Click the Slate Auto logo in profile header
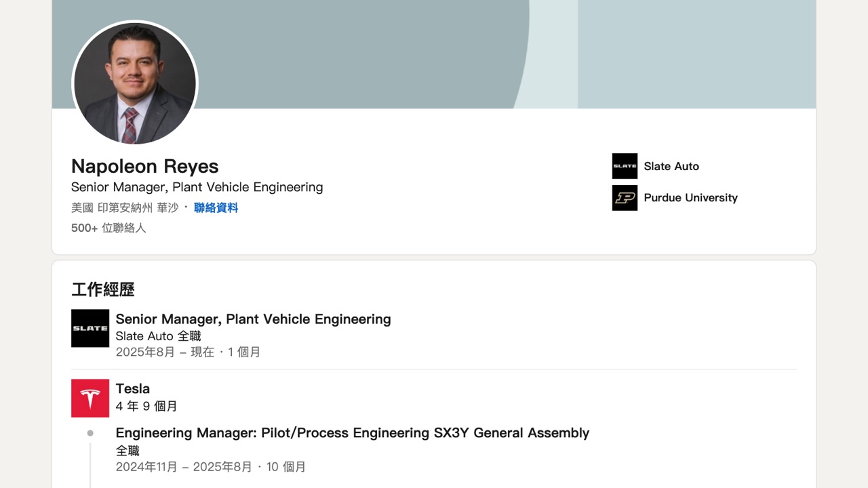868x488 pixels. pos(625,166)
